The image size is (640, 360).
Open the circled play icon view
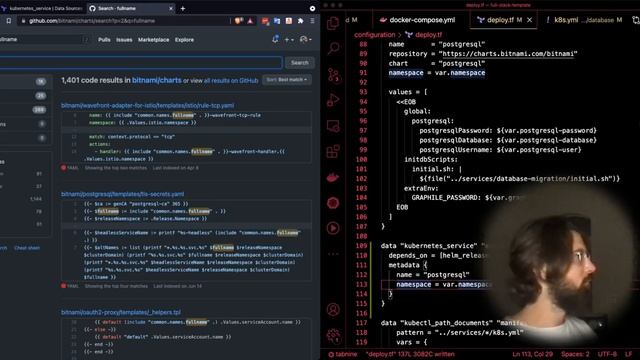coord(333,228)
